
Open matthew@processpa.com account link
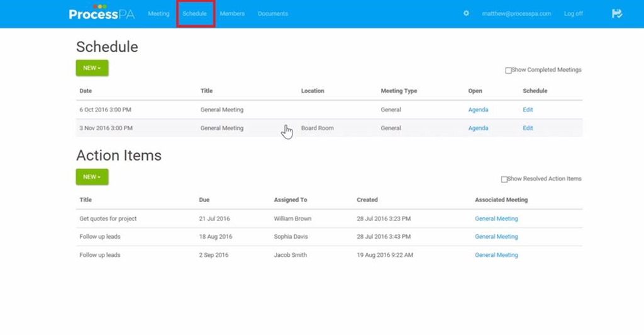point(516,14)
